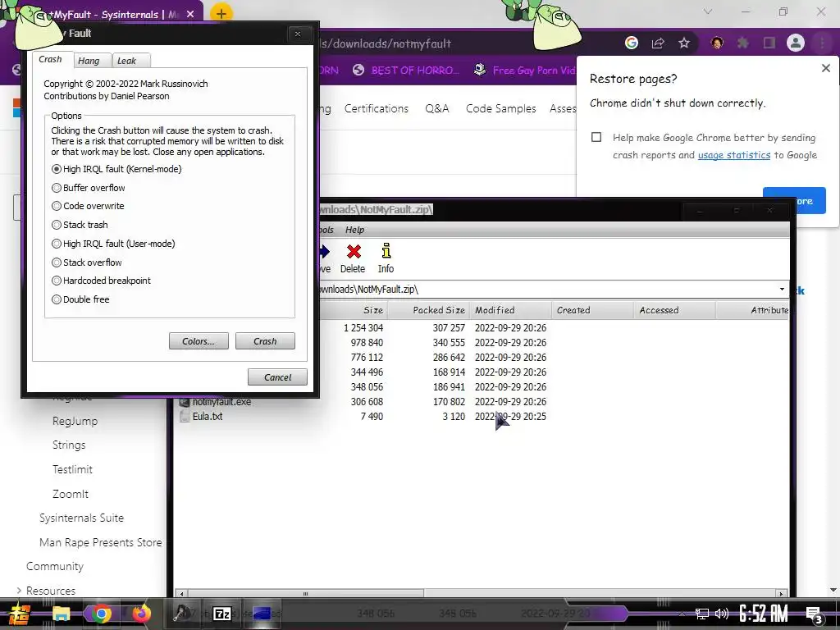Viewport: 840px width, 630px height.
Task: Select the Stack overflow radio button
Action: click(x=57, y=262)
